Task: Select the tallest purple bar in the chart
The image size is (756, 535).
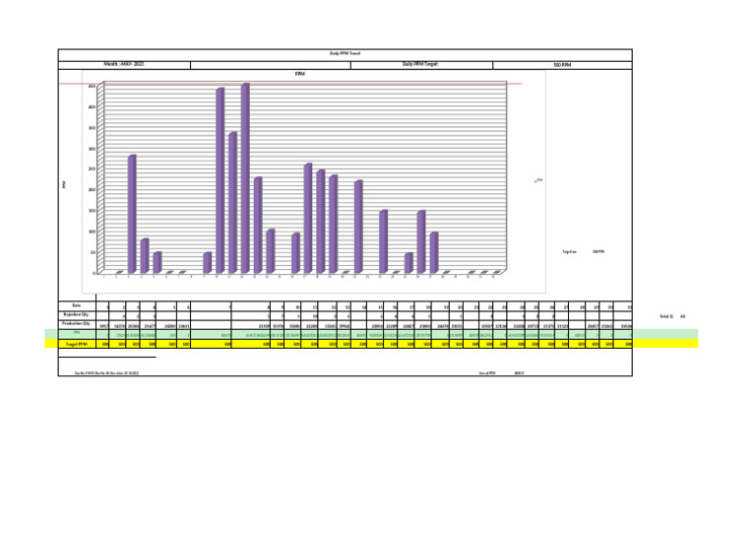Action: (x=245, y=178)
